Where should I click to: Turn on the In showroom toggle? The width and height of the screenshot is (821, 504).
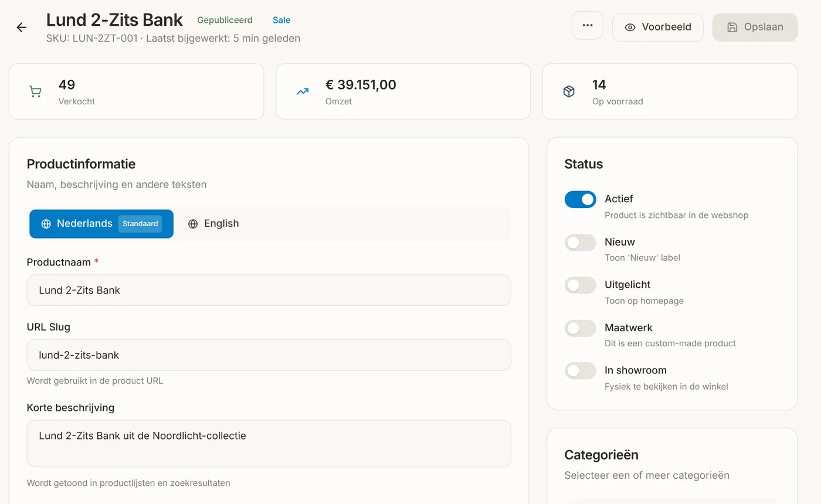[580, 371]
